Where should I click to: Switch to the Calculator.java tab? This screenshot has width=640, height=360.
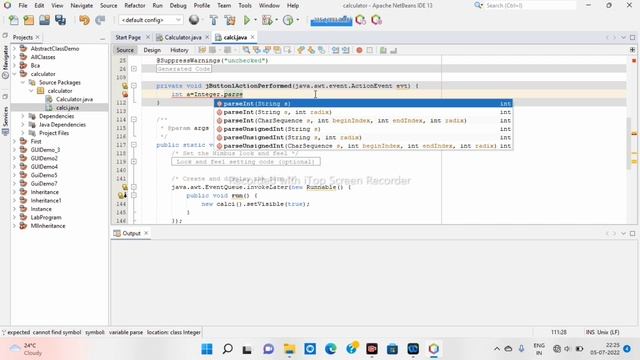pyautogui.click(x=182, y=37)
